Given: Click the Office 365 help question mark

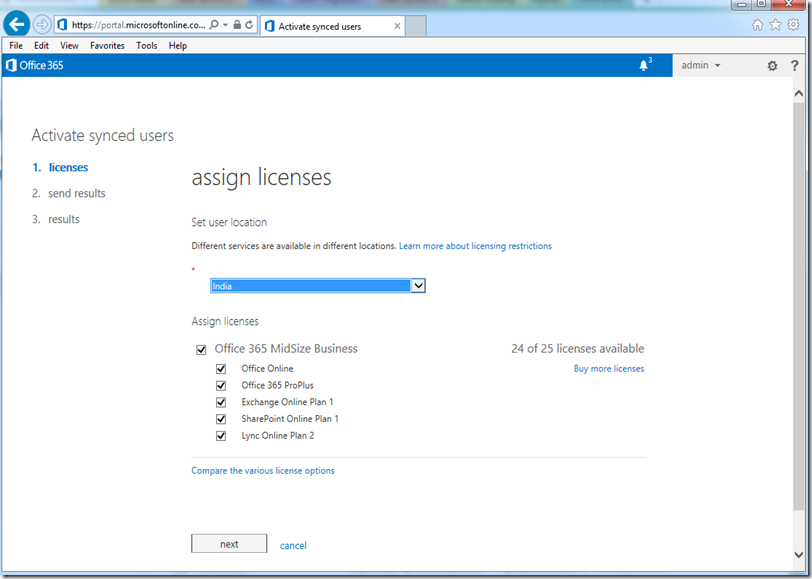Looking at the screenshot, I should click(794, 66).
